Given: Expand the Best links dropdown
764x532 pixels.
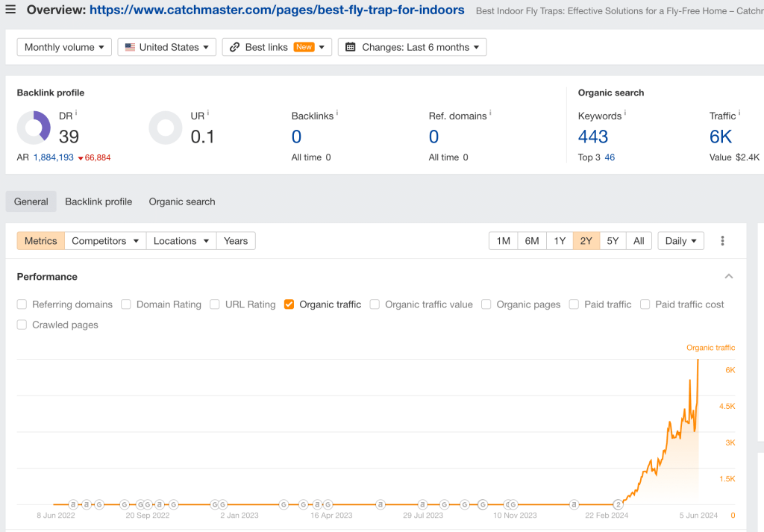Looking at the screenshot, I should coord(277,47).
